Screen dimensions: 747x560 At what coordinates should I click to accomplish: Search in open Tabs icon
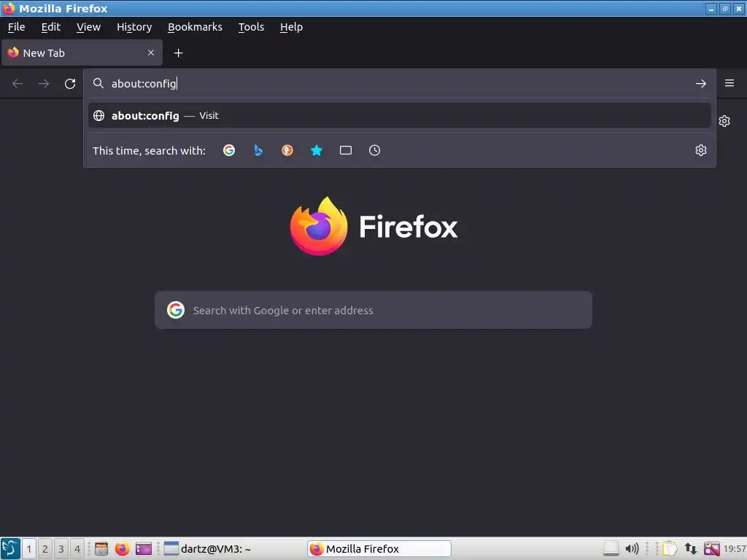pyautogui.click(x=345, y=150)
